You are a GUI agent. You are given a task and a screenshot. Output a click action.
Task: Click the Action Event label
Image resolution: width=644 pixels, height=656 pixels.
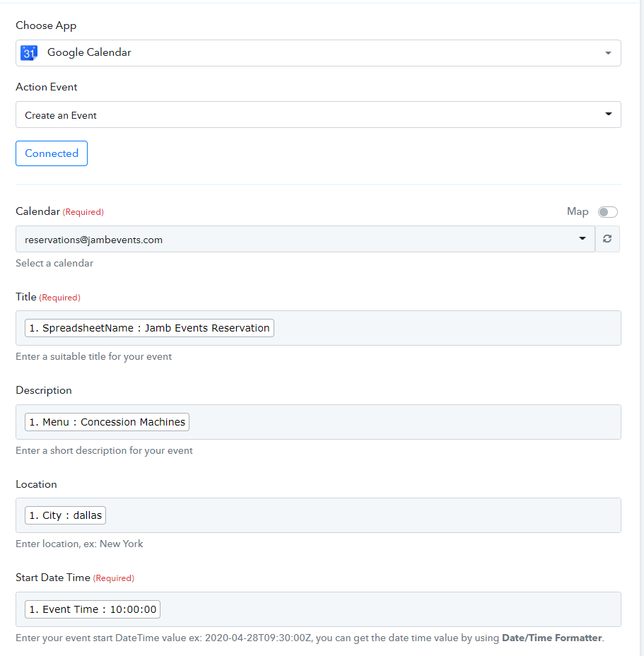point(47,87)
